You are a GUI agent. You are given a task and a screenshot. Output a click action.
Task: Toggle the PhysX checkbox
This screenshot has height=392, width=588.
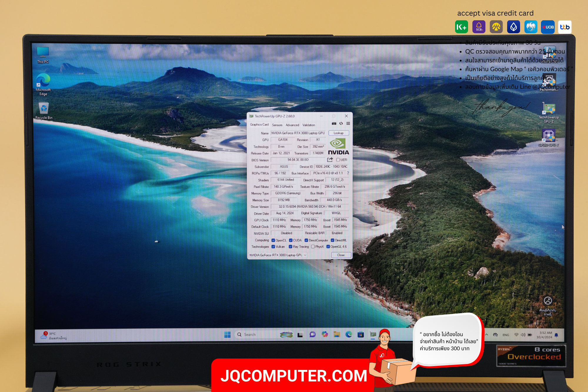click(x=313, y=247)
